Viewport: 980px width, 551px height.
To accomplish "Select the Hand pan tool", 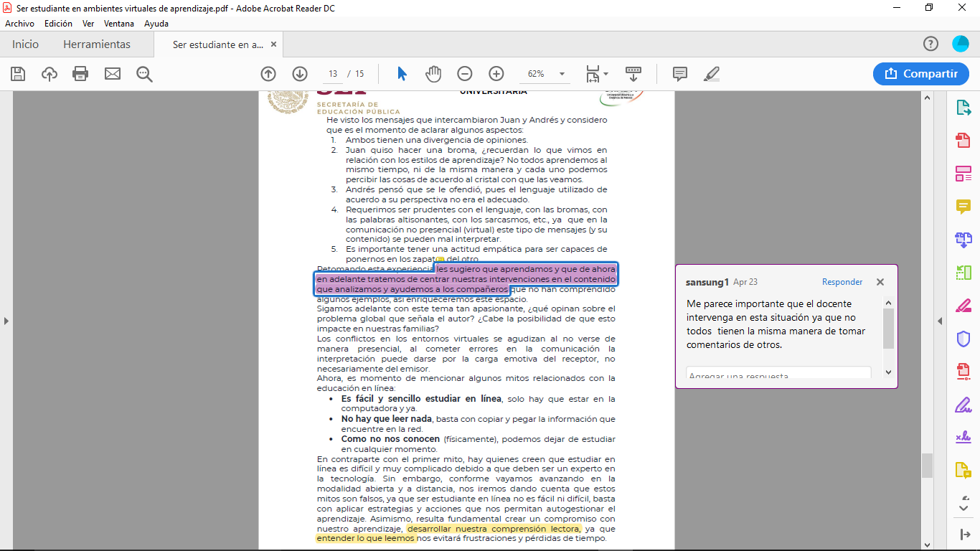I will (433, 74).
